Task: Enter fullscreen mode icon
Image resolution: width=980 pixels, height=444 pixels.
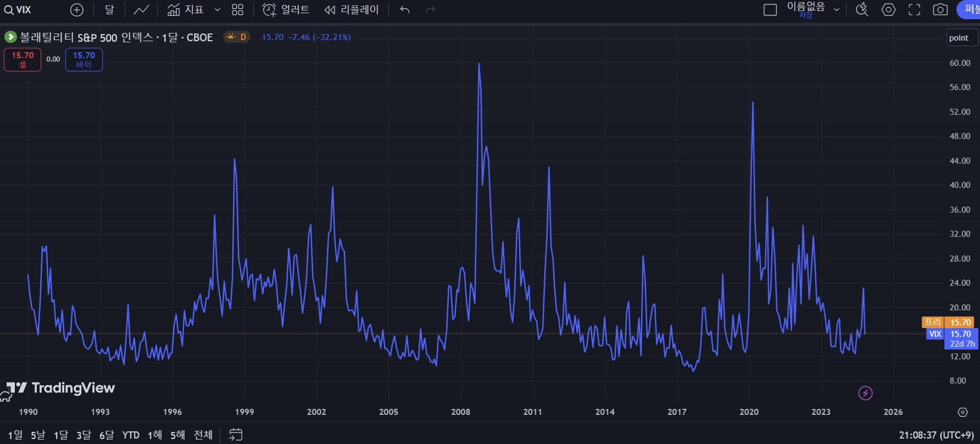Action: 914,10
